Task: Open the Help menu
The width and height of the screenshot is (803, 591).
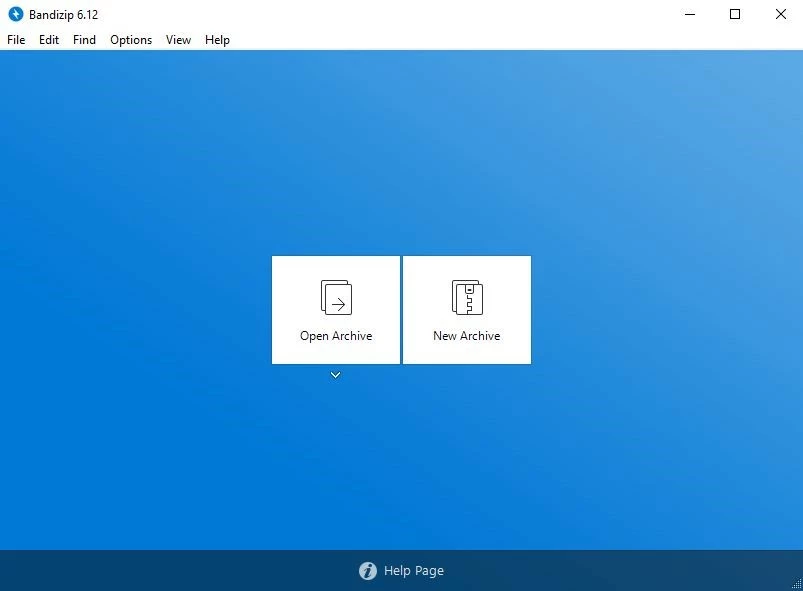Action: 217,40
